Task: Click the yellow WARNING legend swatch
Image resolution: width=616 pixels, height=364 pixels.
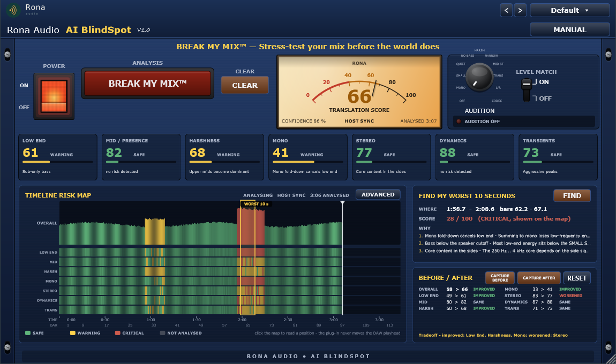Action: click(73, 333)
